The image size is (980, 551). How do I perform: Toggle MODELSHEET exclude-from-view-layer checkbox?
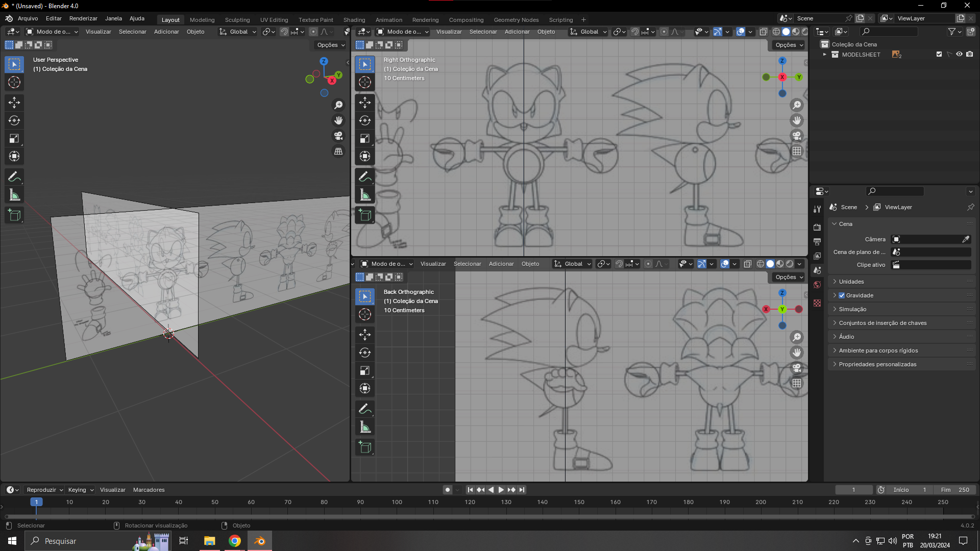coord(939,54)
